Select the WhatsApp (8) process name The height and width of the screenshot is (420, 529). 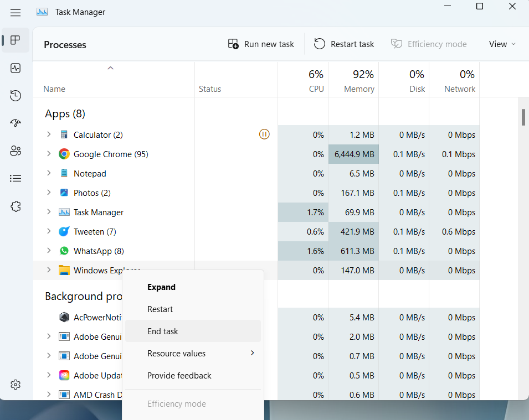[x=99, y=251]
